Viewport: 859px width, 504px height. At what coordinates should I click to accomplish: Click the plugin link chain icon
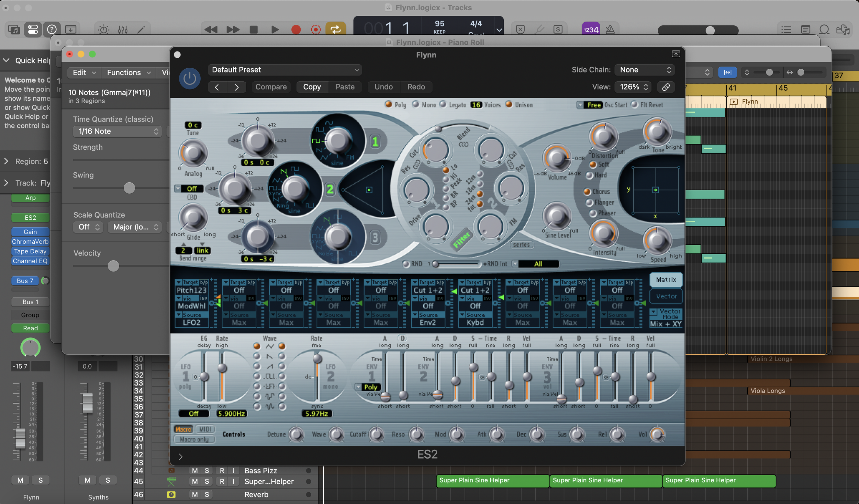click(x=666, y=87)
